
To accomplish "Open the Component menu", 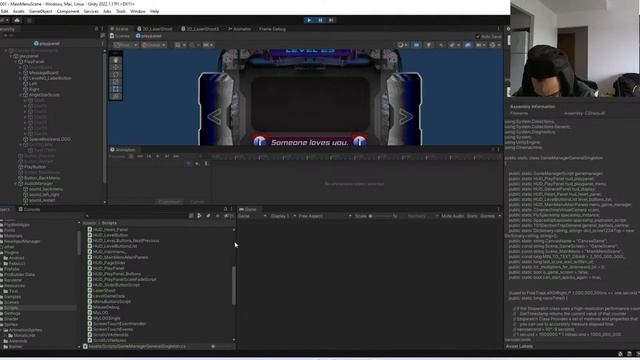I will point(68,11).
